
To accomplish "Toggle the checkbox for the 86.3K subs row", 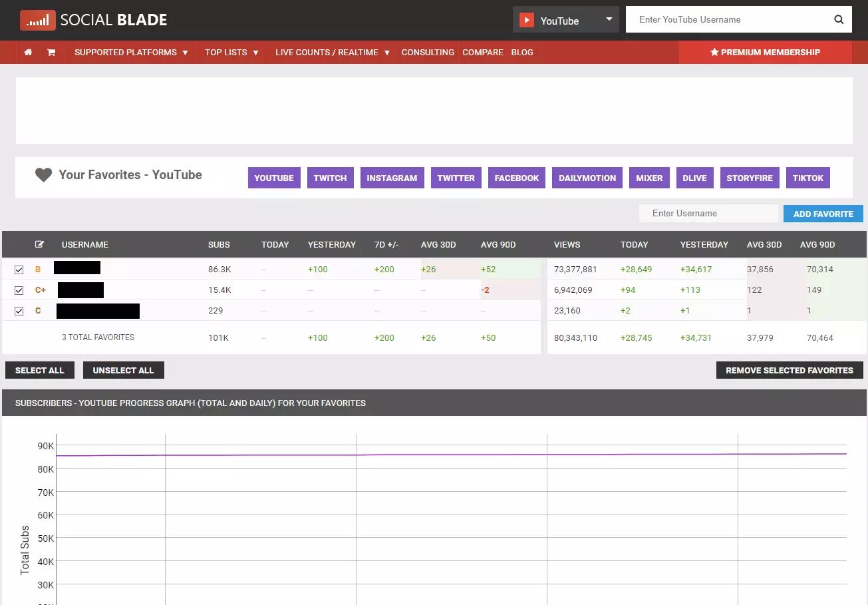I will tap(19, 270).
